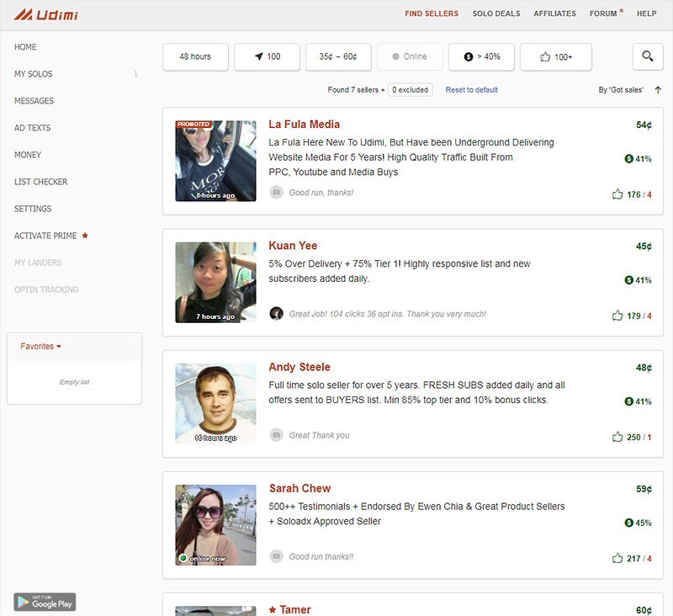Open My Solos in sidebar
The height and width of the screenshot is (616, 673).
click(34, 74)
